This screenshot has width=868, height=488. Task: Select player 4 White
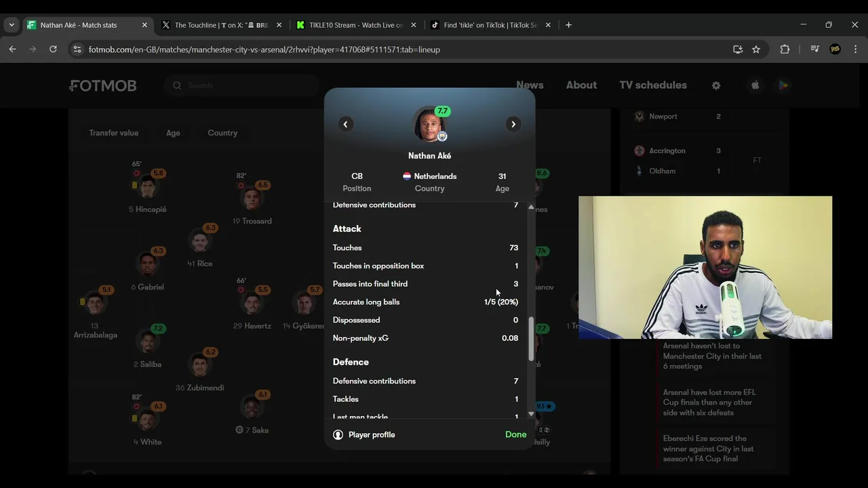(x=147, y=420)
